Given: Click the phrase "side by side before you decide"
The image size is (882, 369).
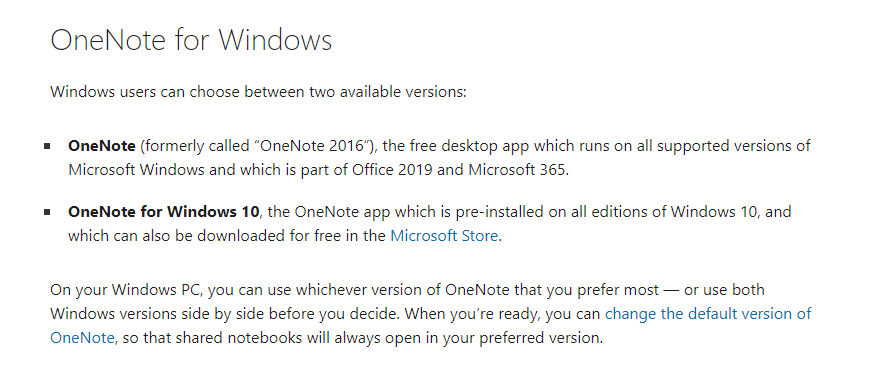Looking at the screenshot, I should 300,314.
